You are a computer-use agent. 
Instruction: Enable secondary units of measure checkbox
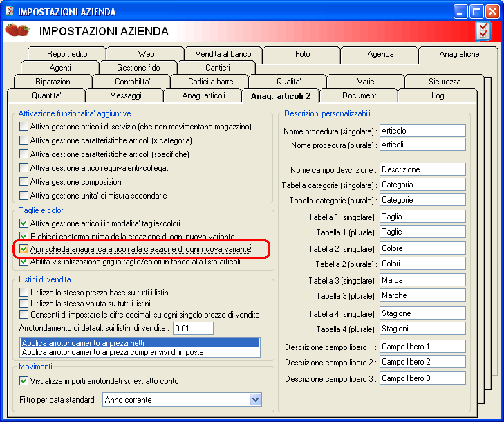(x=24, y=196)
